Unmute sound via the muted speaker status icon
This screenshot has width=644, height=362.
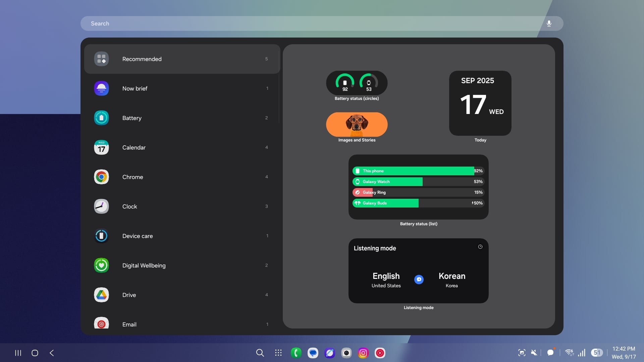[534, 353]
